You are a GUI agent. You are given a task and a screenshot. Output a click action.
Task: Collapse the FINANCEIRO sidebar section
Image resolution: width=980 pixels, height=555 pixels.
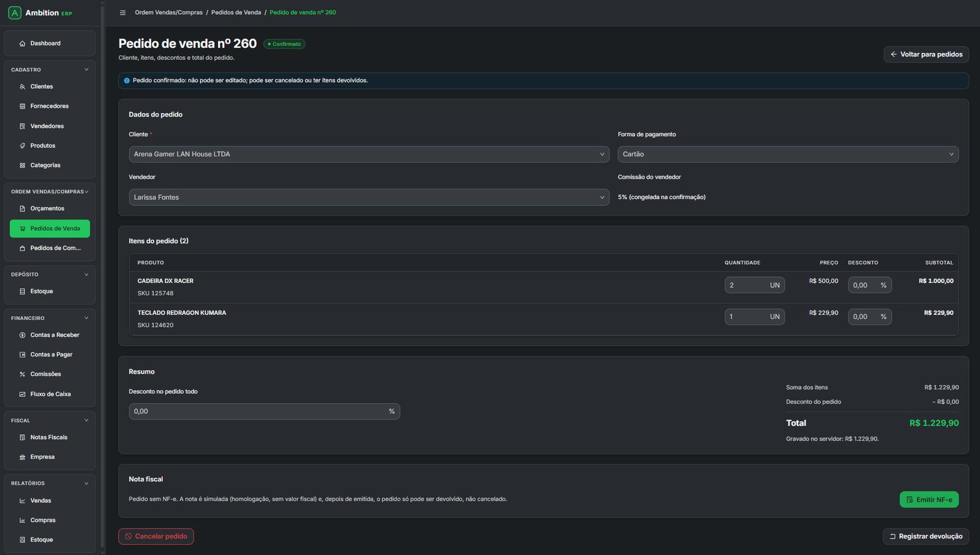(x=86, y=318)
